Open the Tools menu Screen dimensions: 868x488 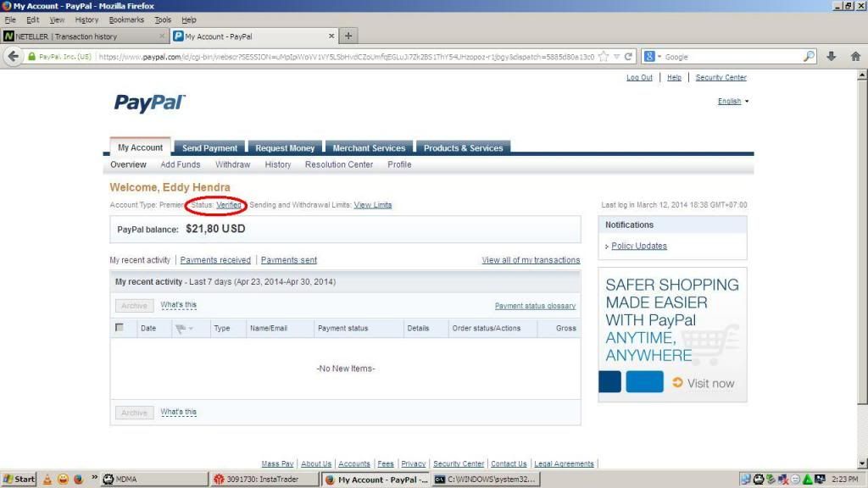(x=163, y=20)
